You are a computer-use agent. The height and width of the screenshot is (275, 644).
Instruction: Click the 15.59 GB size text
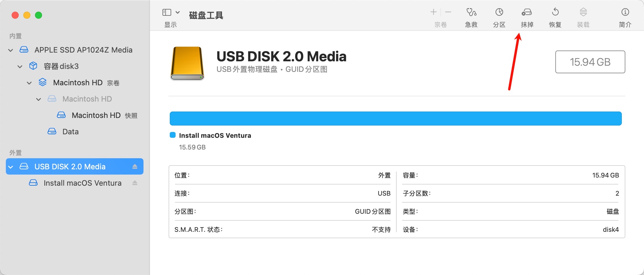tap(192, 147)
